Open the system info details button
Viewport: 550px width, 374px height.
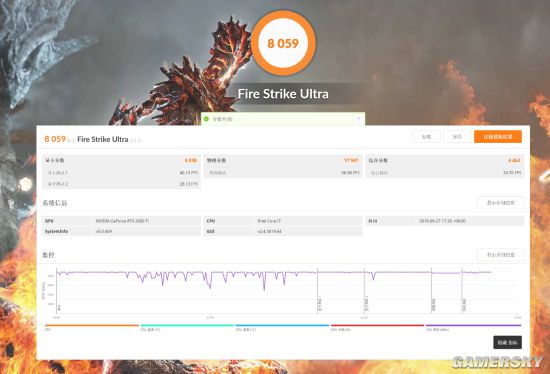point(501,202)
